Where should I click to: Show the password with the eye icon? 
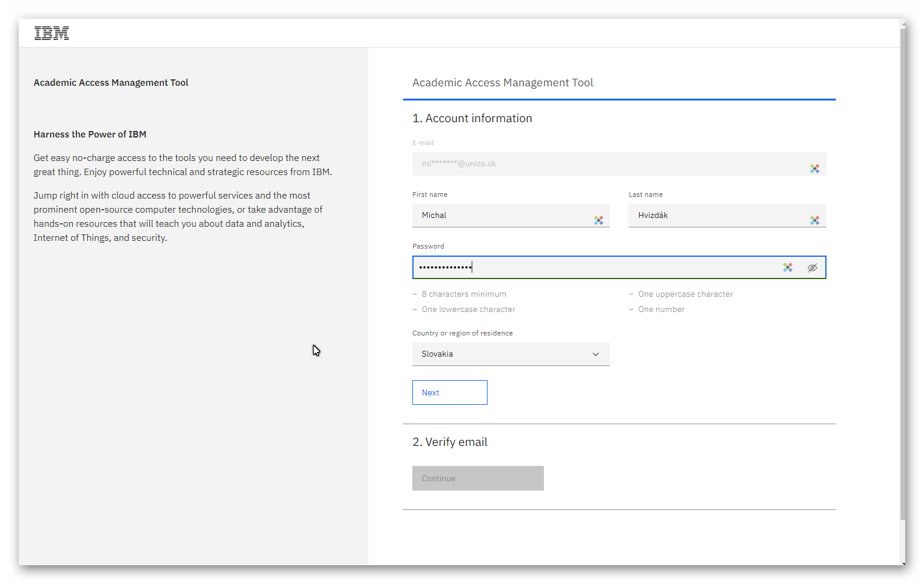click(x=812, y=268)
